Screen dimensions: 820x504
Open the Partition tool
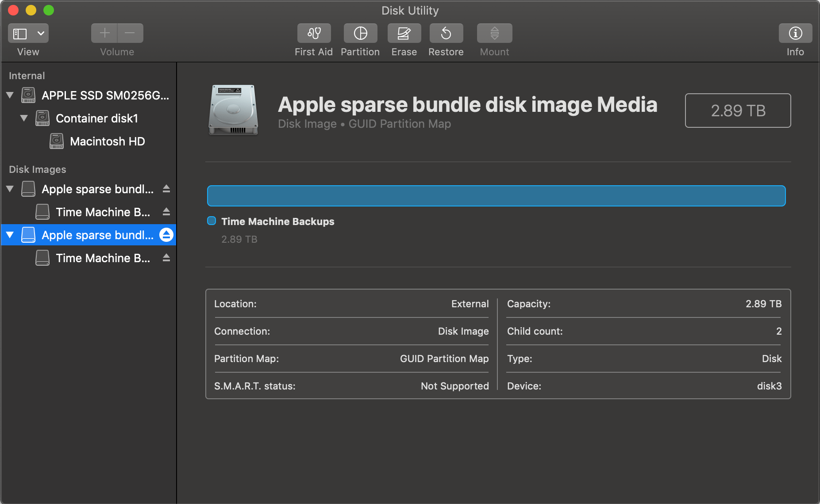(360, 33)
